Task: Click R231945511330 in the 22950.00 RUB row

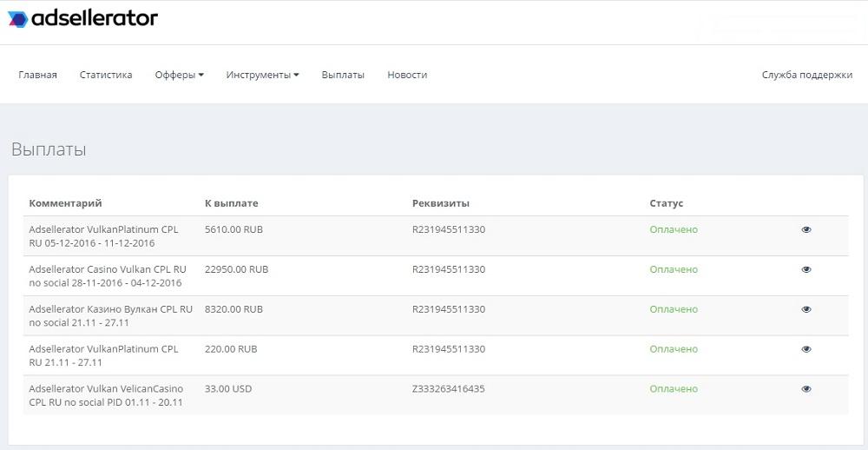Action: (449, 269)
